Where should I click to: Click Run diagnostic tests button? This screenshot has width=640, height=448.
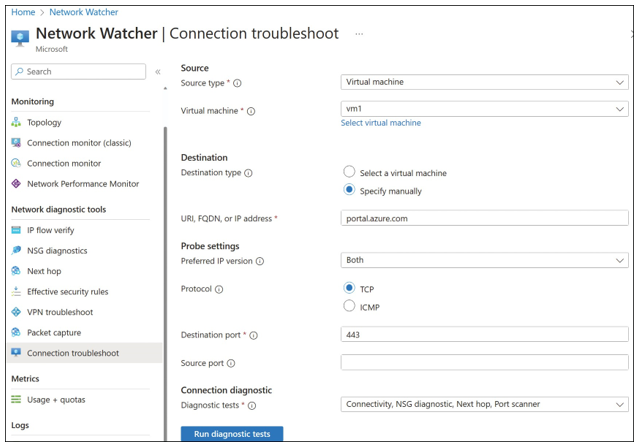pyautogui.click(x=232, y=434)
